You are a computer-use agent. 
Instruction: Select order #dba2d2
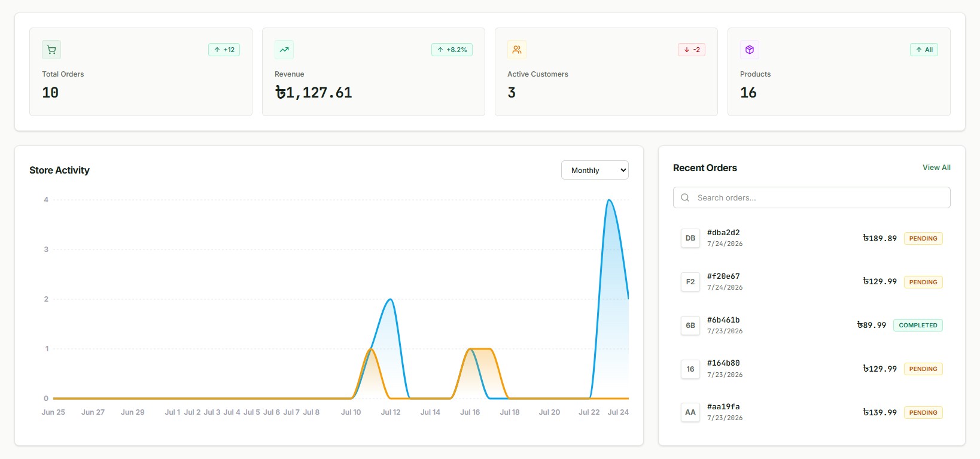tap(811, 238)
